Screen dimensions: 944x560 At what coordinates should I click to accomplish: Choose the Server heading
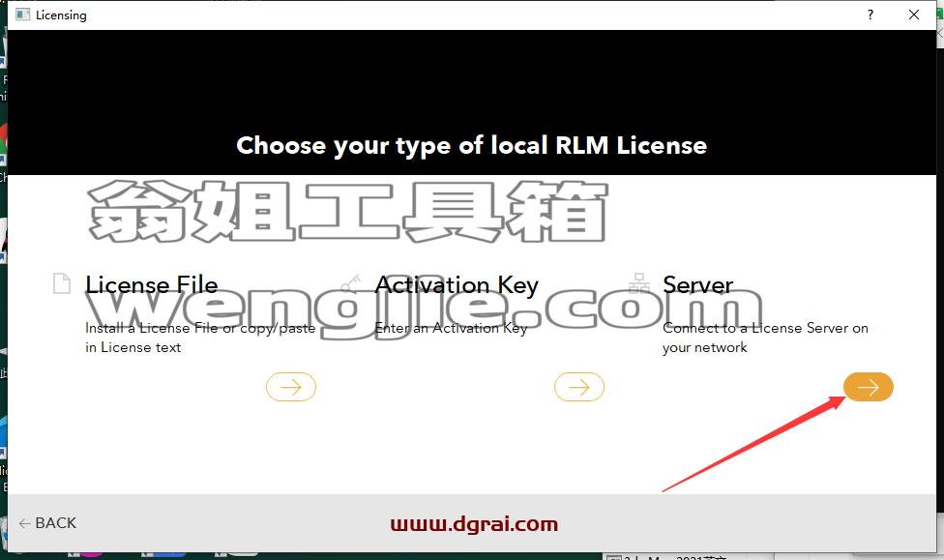(x=698, y=284)
